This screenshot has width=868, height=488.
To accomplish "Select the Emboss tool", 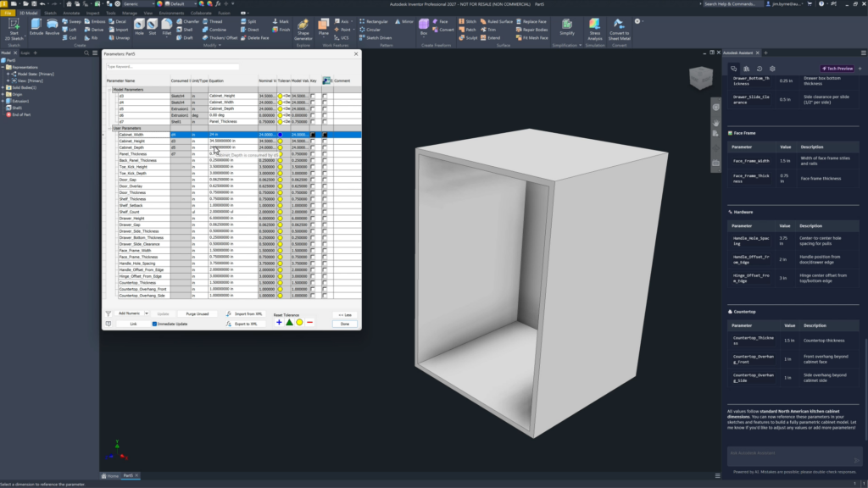I will 95,21.
